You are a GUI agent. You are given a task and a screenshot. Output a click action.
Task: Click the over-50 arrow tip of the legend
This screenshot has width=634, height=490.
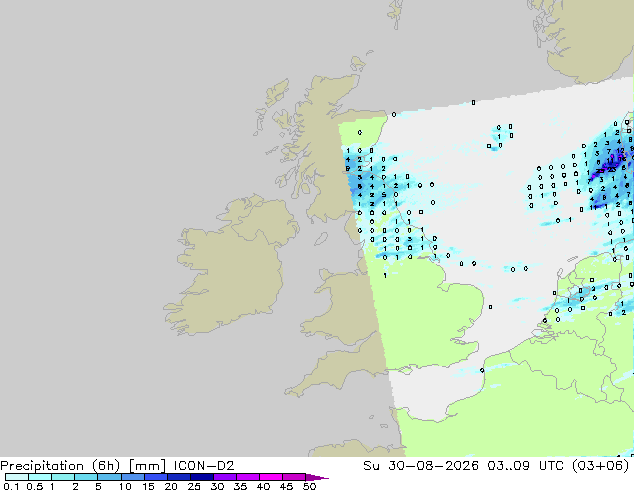pos(317,477)
